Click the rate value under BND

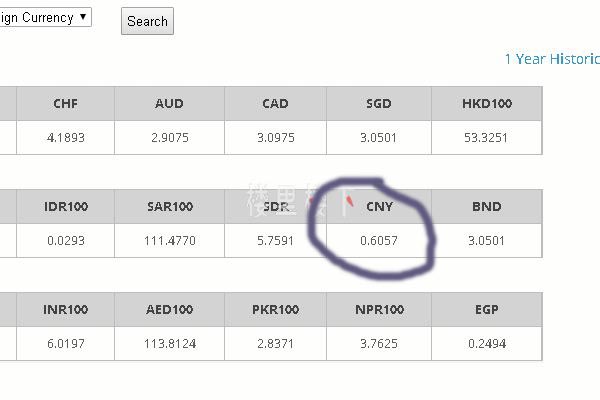[x=487, y=240]
